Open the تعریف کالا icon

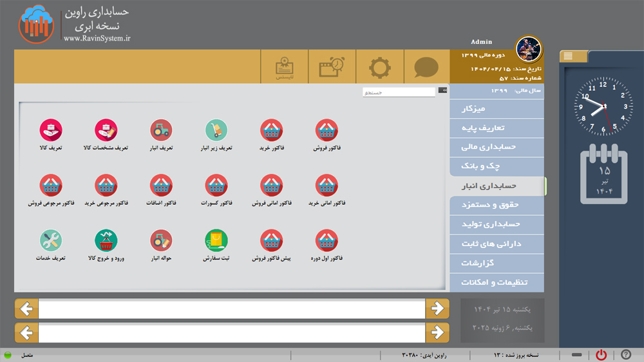[x=51, y=131]
